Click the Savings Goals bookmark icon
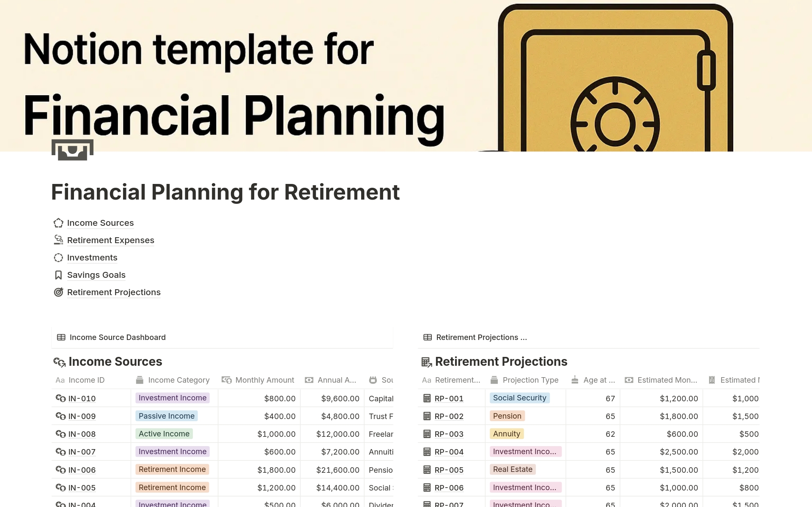 click(58, 275)
